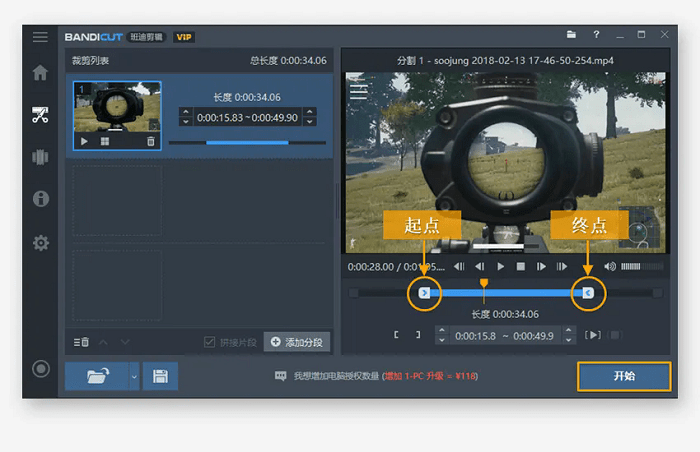Viewport: 700px width, 452px height.
Task: Click the Bandicam record icon in the sidebar
Action: 41,369
